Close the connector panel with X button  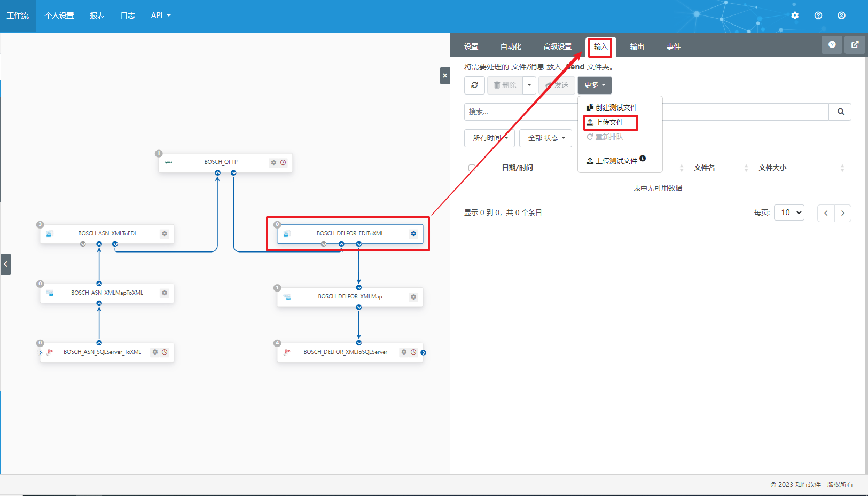coord(445,76)
